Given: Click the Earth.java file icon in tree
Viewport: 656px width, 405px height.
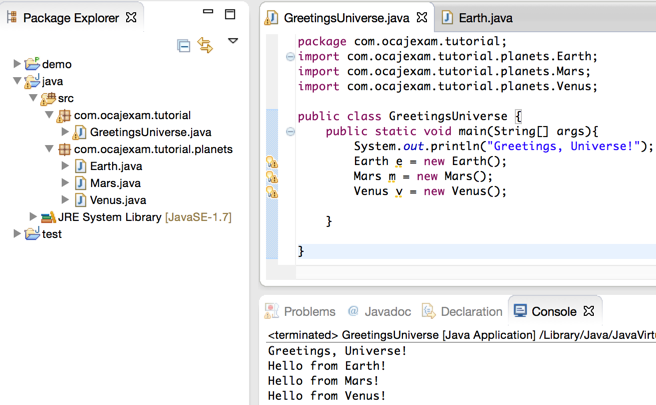Looking at the screenshot, I should tap(81, 166).
